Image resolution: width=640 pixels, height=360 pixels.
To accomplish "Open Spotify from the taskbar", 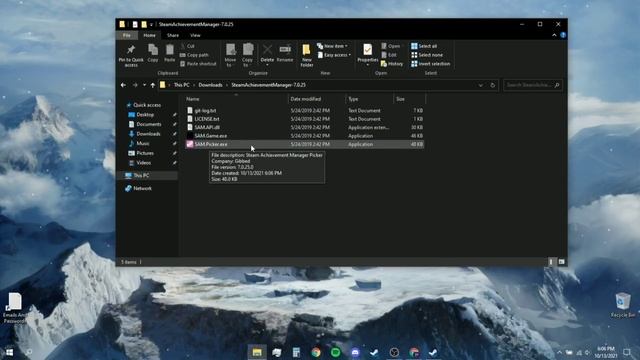I will [336, 352].
